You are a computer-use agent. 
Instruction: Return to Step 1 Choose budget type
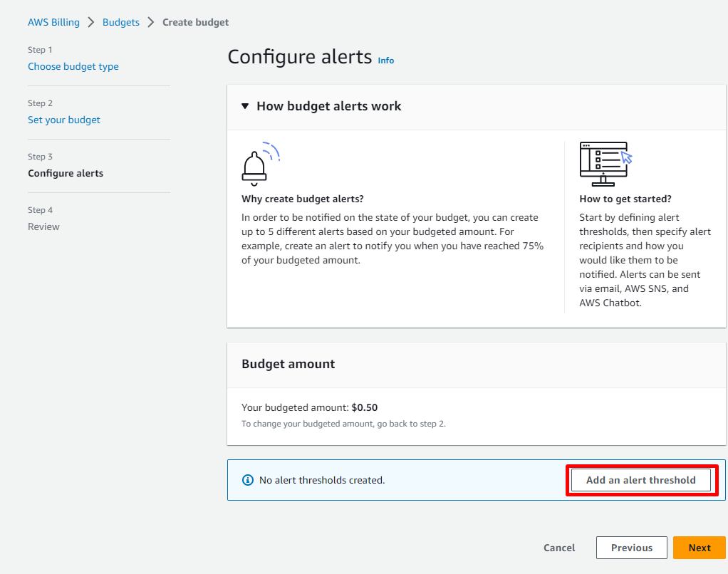click(73, 66)
